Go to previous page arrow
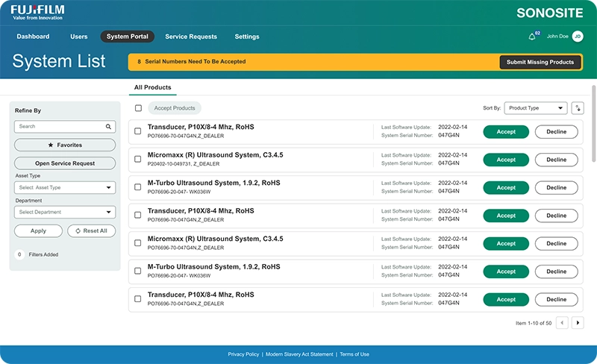This screenshot has height=364, width=597. (562, 323)
